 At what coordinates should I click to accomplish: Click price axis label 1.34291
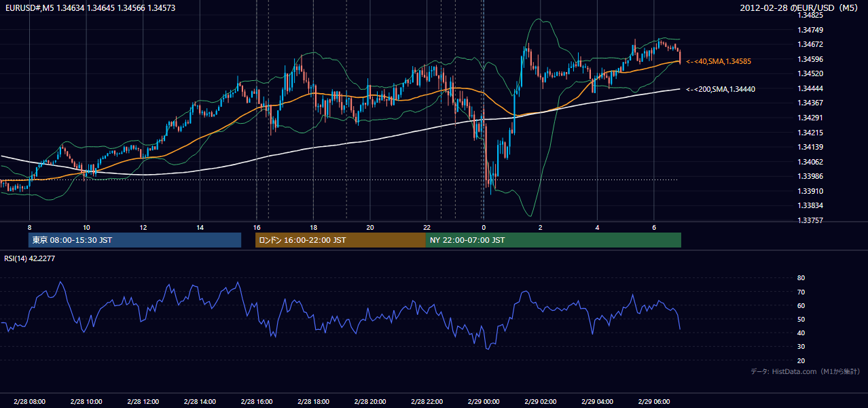tap(810, 118)
